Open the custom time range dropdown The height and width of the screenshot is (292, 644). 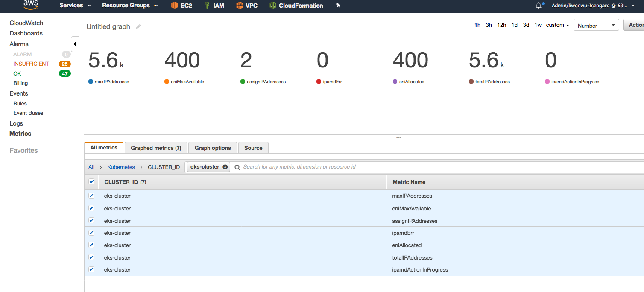557,25
